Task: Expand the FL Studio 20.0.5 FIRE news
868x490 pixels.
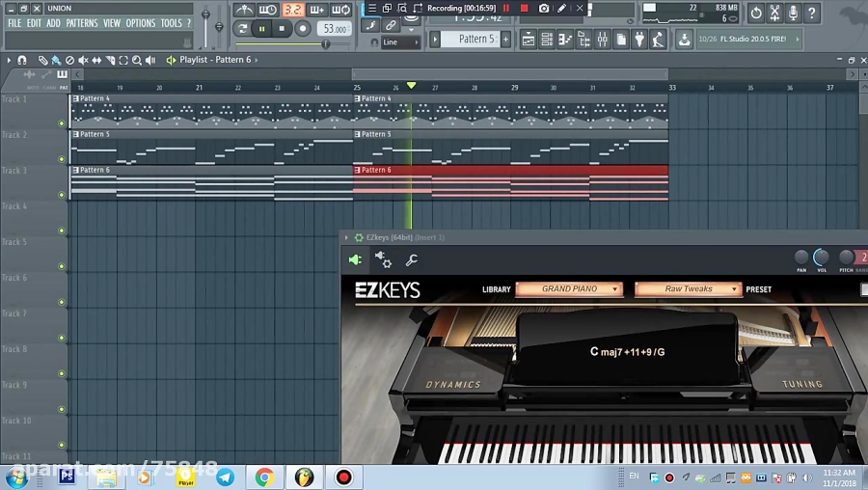Action: [x=798, y=40]
